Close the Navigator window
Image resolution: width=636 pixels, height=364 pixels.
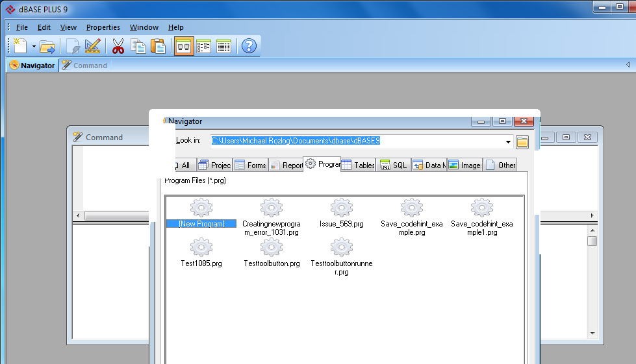[x=524, y=121]
